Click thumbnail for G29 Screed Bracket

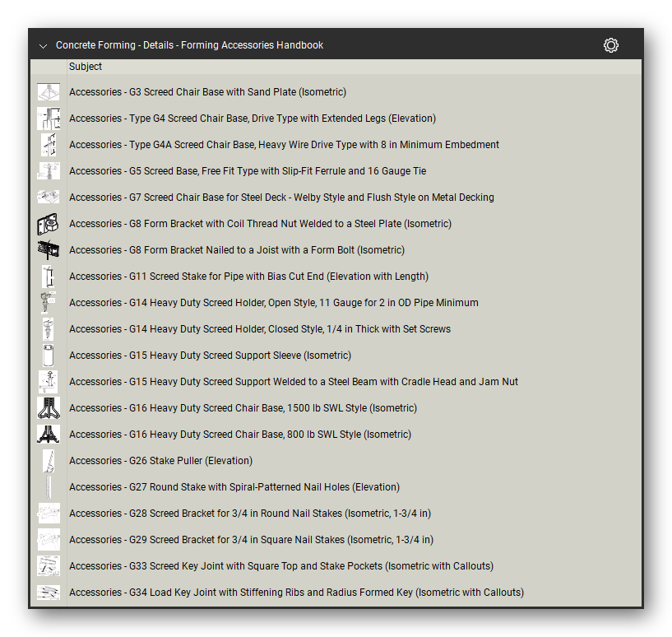49,540
